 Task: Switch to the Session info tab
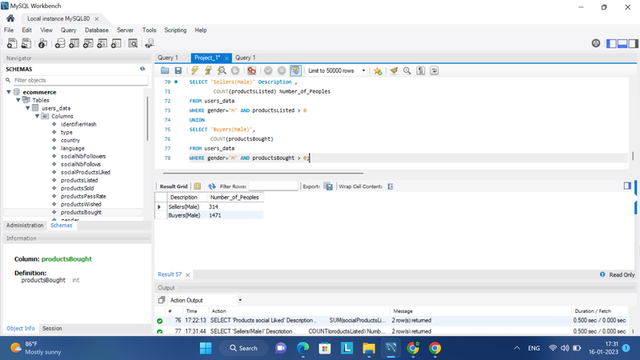point(52,328)
